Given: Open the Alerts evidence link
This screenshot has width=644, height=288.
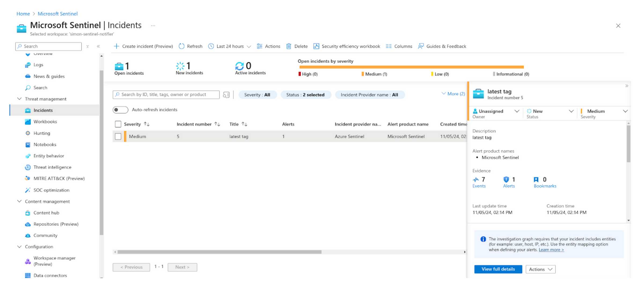Looking at the screenshot, I should (509, 186).
